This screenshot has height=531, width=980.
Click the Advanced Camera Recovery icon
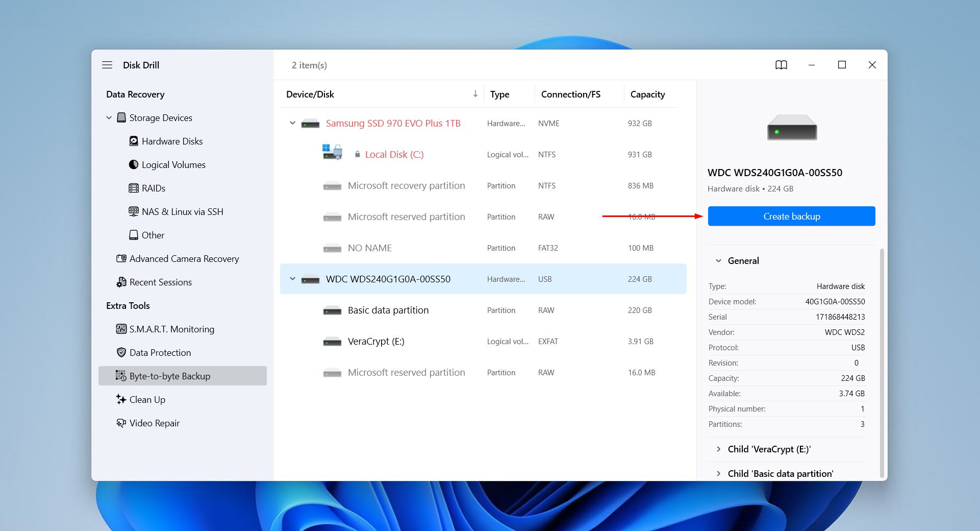click(x=121, y=258)
